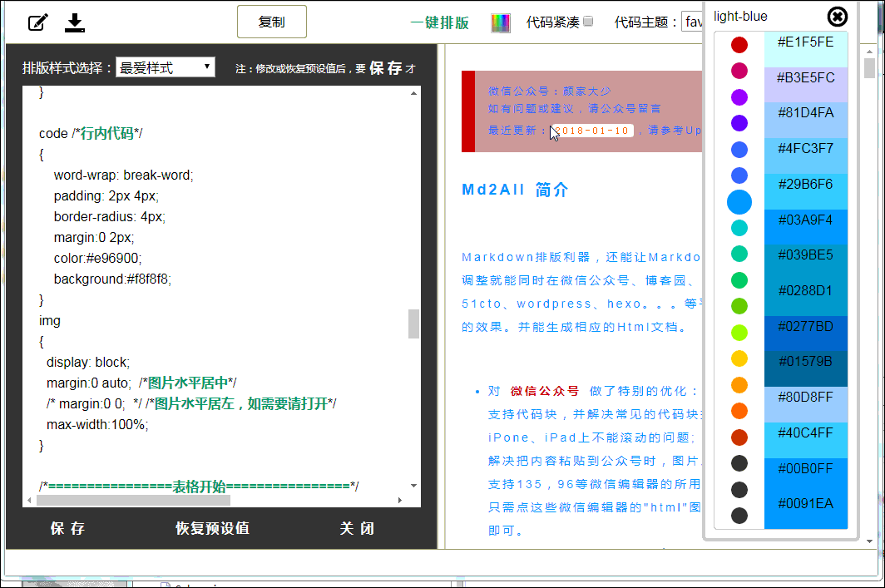This screenshot has height=588, width=885.
Task: Click the CSS editor scroll-right arrow
Action: pos(399,501)
